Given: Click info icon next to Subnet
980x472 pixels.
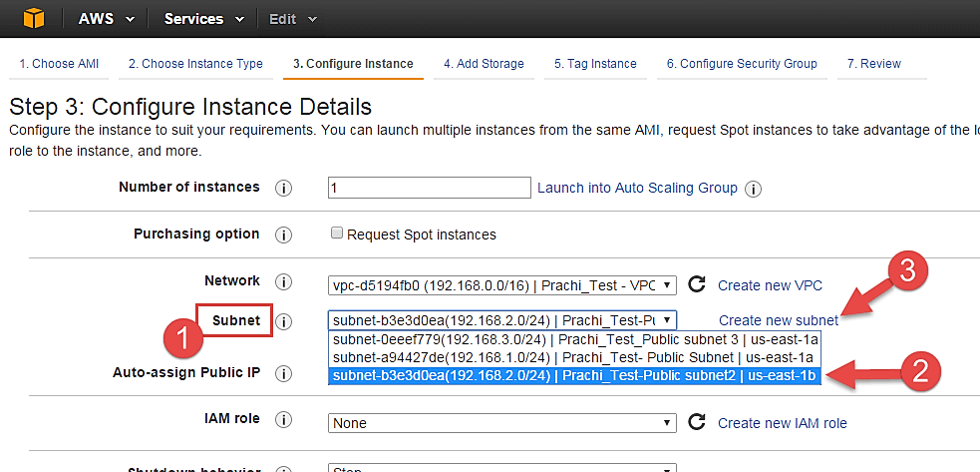Looking at the screenshot, I should [x=283, y=321].
